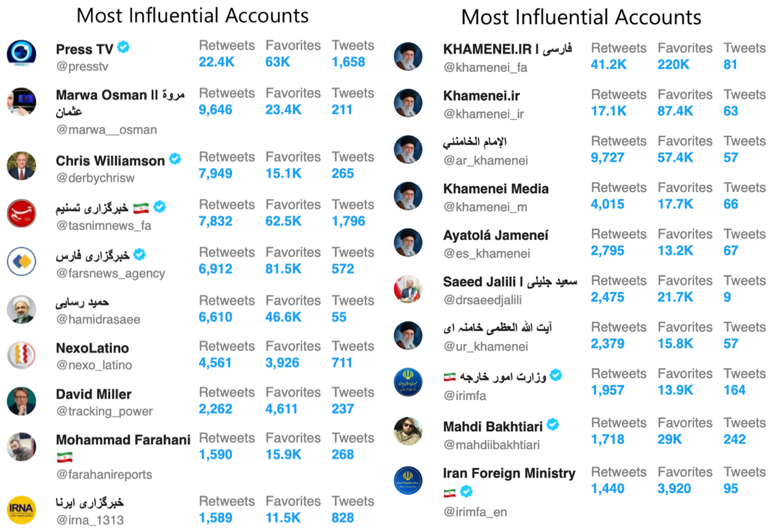Click verified badge beside Chris Williamson
The height and width of the screenshot is (532, 778).
pos(175,159)
